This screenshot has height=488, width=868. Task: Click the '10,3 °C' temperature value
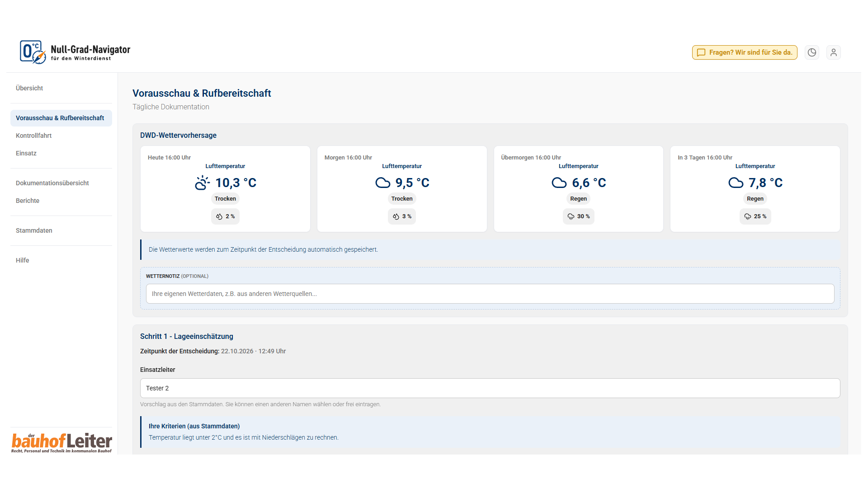tap(236, 183)
